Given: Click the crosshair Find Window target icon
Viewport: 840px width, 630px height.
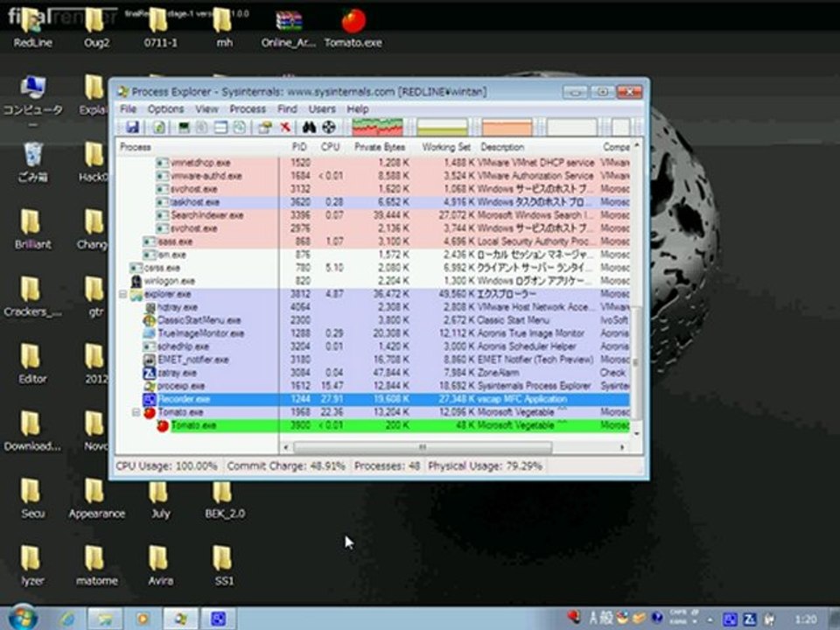Looking at the screenshot, I should click(329, 127).
